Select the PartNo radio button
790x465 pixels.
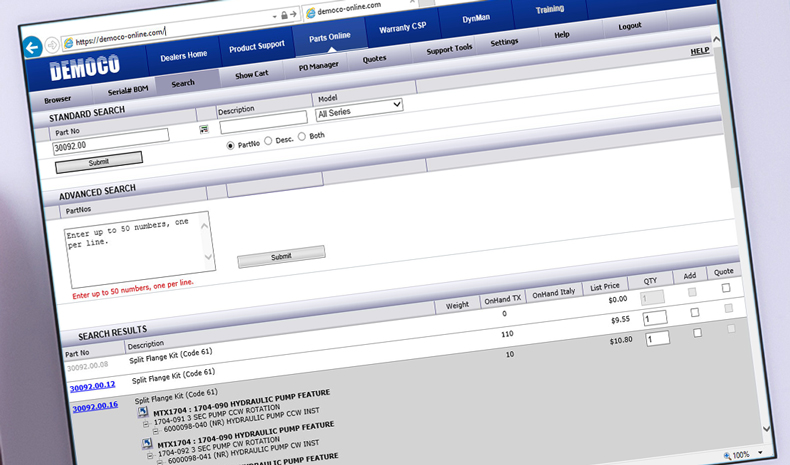click(231, 145)
